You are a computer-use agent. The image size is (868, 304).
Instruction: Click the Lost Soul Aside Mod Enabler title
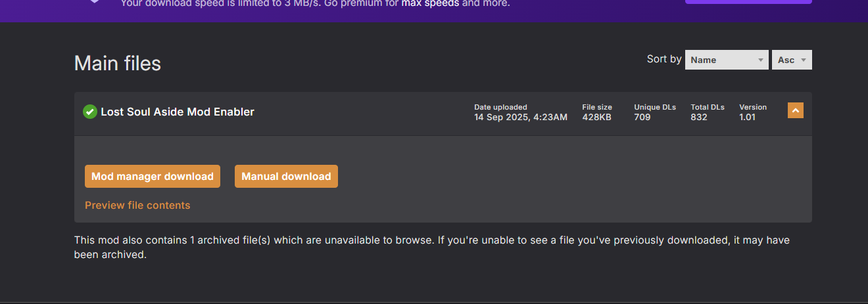pyautogui.click(x=178, y=112)
